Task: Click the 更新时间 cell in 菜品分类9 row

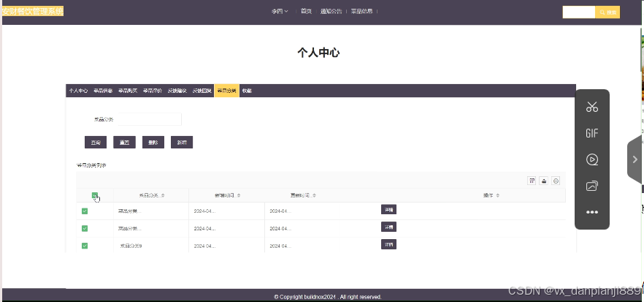Action: tap(280, 246)
